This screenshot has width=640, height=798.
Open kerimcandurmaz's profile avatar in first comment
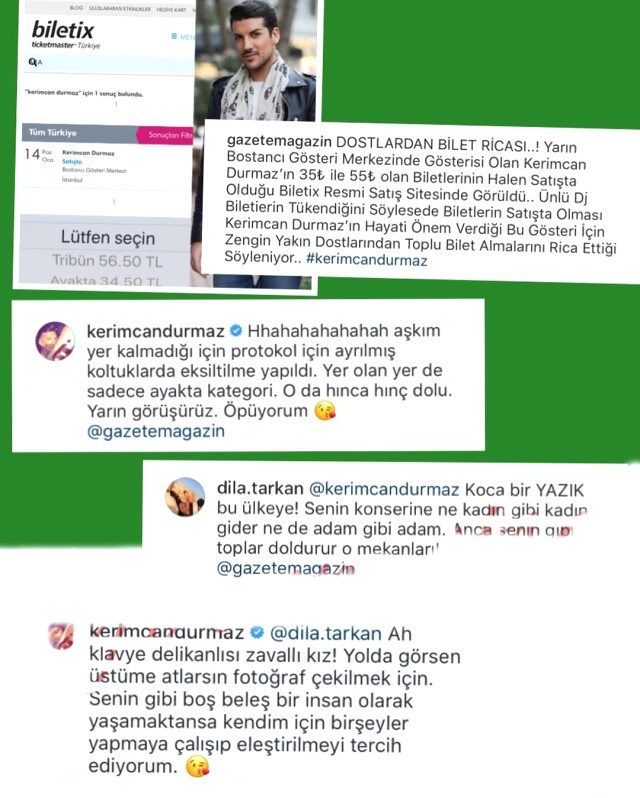pyautogui.click(x=55, y=341)
